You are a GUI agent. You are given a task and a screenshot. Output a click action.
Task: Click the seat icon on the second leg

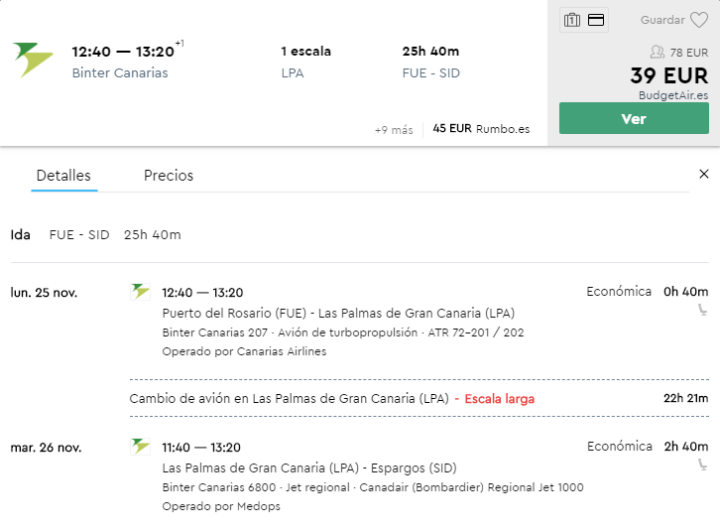coord(702,466)
